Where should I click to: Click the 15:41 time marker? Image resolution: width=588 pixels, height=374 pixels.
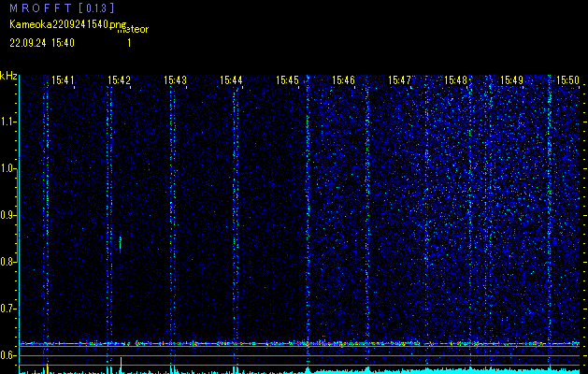63,79
